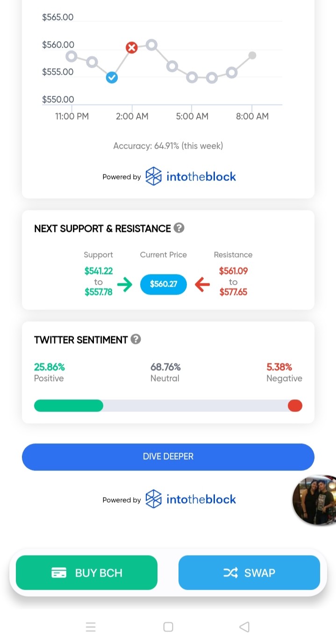Open help icon beside Next Support & Resistance

pyautogui.click(x=179, y=228)
